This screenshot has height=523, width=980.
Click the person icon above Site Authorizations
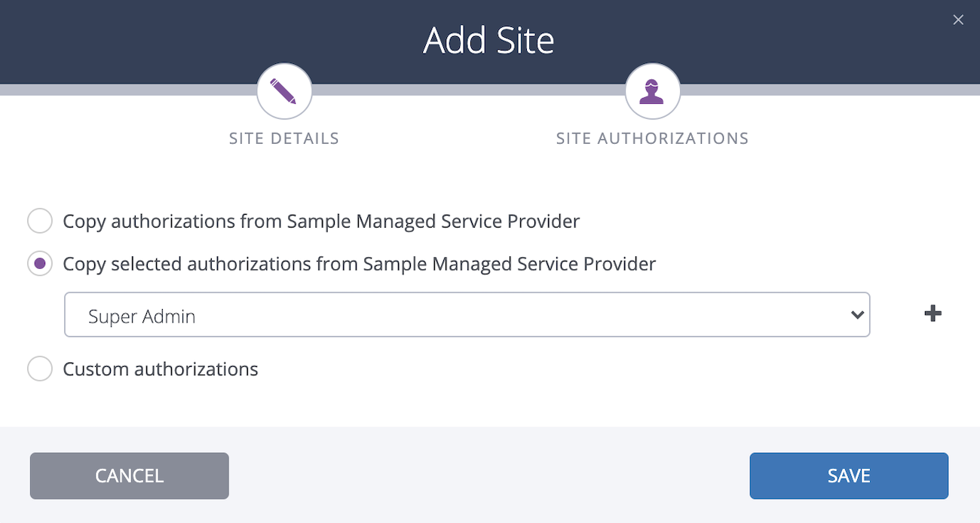[x=652, y=90]
